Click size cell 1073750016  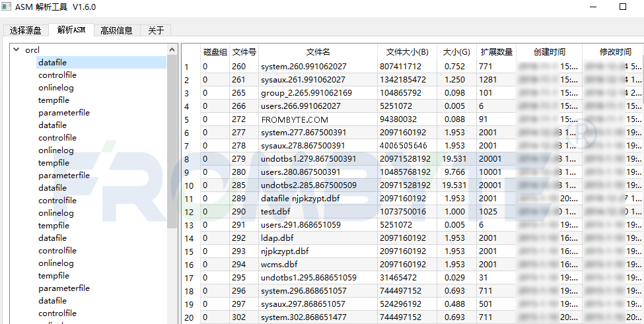click(407, 212)
